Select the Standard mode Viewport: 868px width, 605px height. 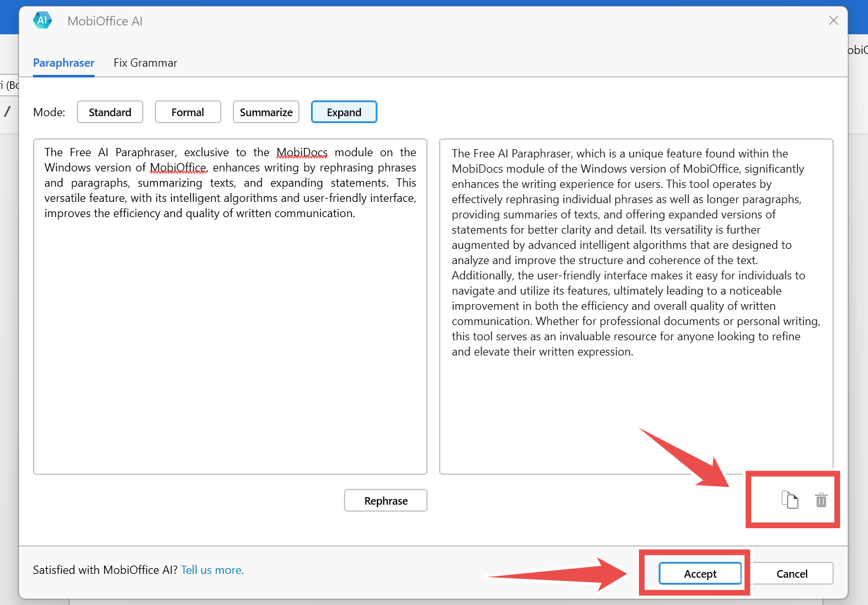110,112
